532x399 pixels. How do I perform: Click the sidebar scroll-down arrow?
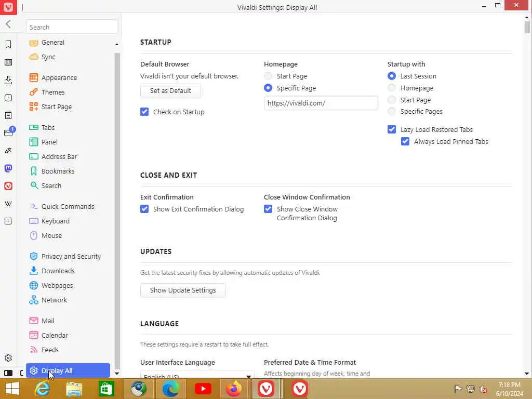(117, 373)
